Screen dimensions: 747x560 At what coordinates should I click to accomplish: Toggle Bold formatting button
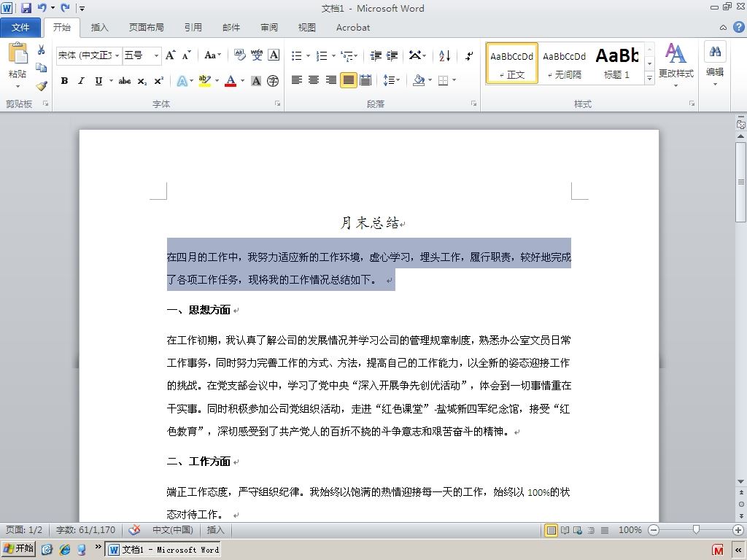pos(64,81)
